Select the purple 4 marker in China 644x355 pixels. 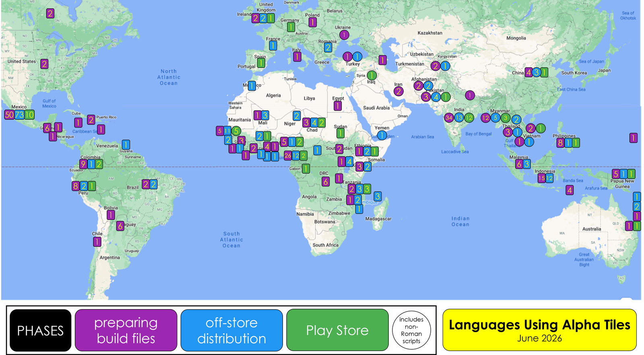tap(529, 72)
